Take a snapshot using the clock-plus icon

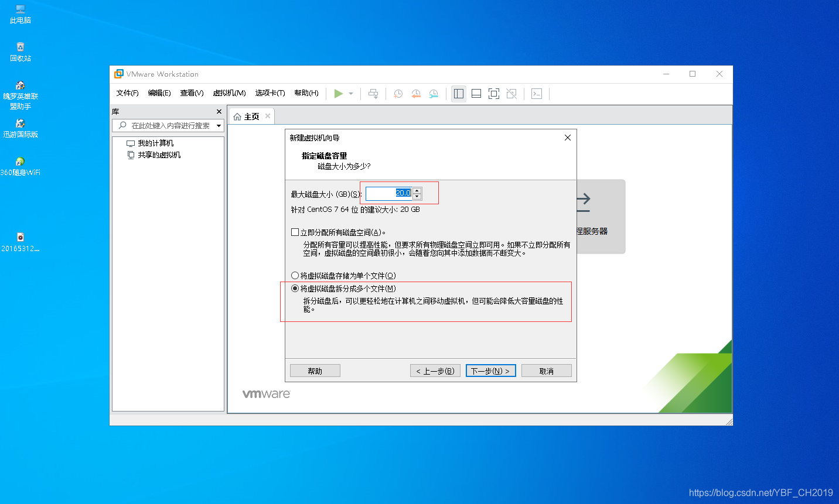point(398,94)
